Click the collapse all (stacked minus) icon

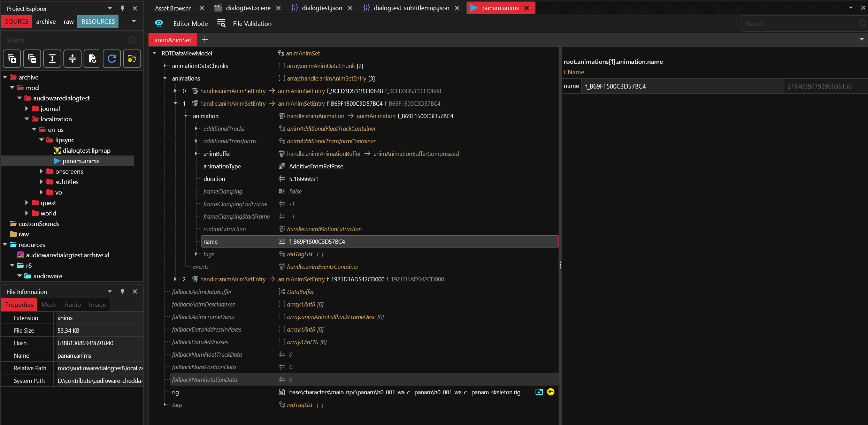point(32,59)
